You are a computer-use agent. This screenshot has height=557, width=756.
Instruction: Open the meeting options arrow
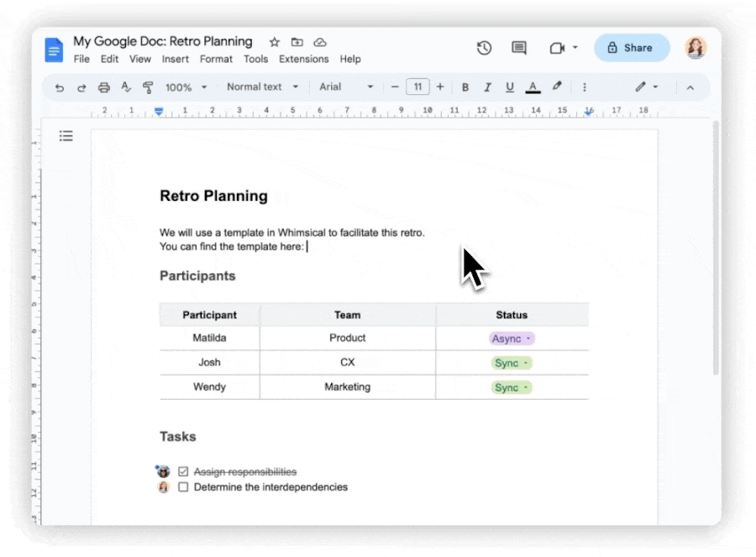(575, 47)
